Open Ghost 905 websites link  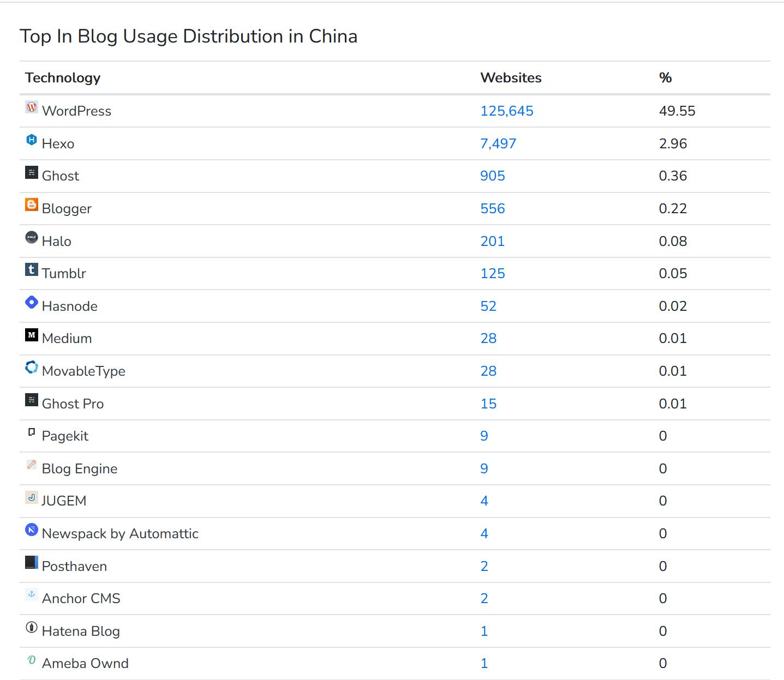point(493,176)
